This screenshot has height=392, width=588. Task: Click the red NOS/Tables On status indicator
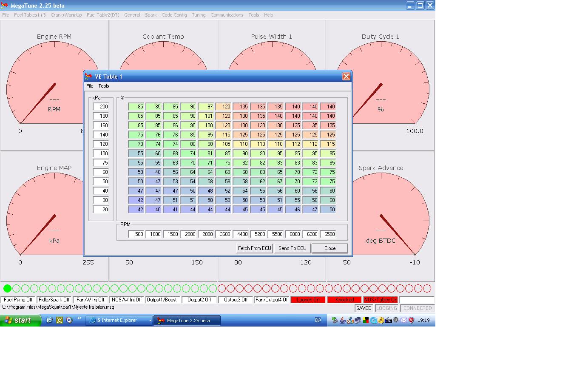[x=381, y=300]
